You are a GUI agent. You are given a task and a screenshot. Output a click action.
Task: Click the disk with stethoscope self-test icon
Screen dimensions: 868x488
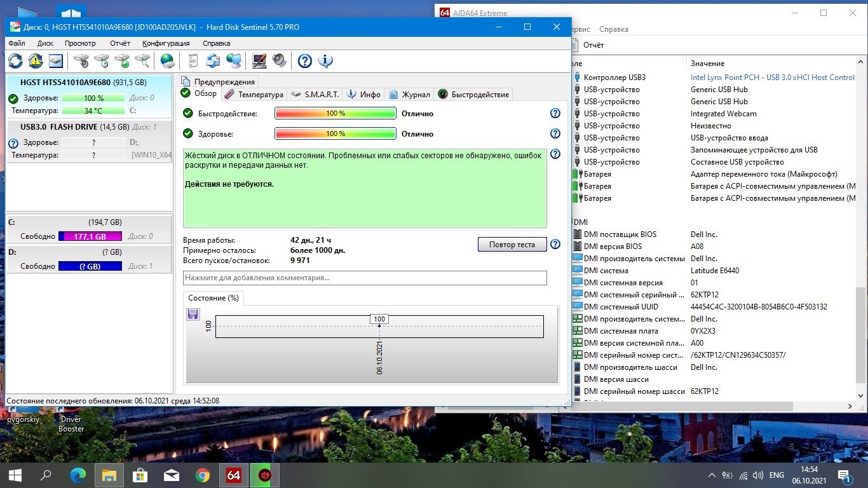pos(81,61)
